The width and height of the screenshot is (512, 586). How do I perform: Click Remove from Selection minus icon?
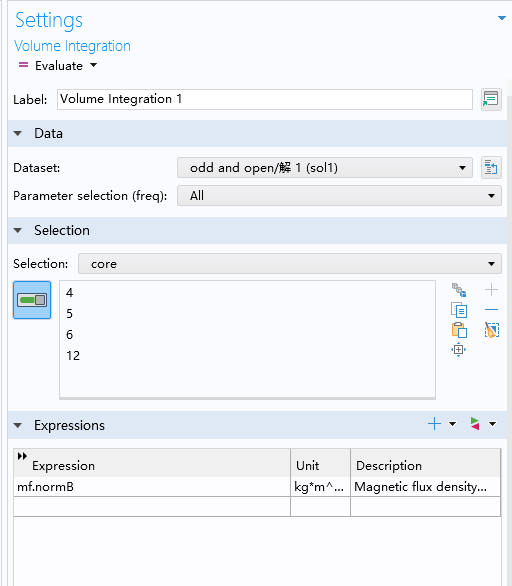(x=491, y=309)
